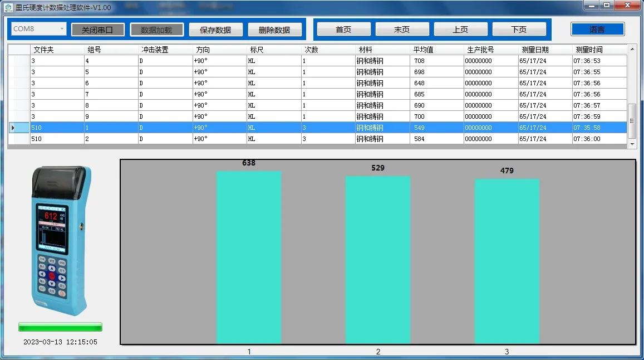The height and width of the screenshot is (360, 644).
Task: Click the 关闭串口 button
Action: pyautogui.click(x=98, y=30)
